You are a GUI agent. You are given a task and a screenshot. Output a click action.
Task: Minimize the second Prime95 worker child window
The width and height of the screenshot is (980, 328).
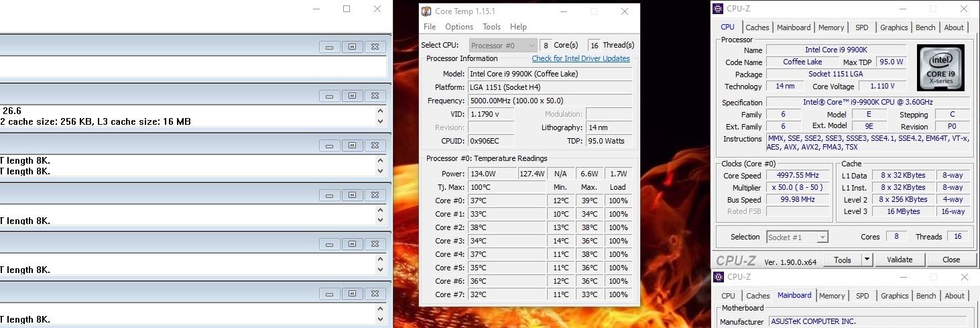tap(329, 96)
